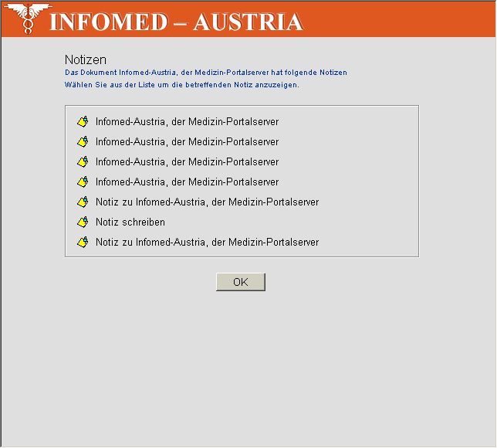Click the note icon of the first list entry

83,122
